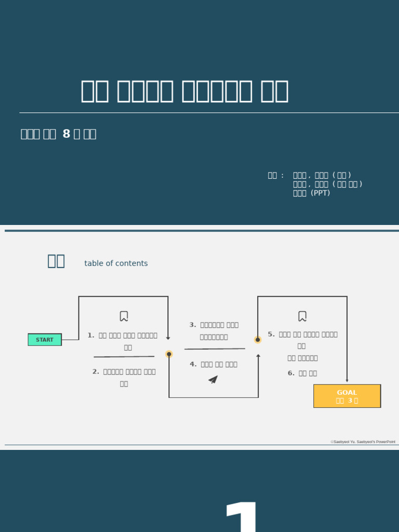
Task: Click the (PPT) credit text
Action: (x=312, y=193)
